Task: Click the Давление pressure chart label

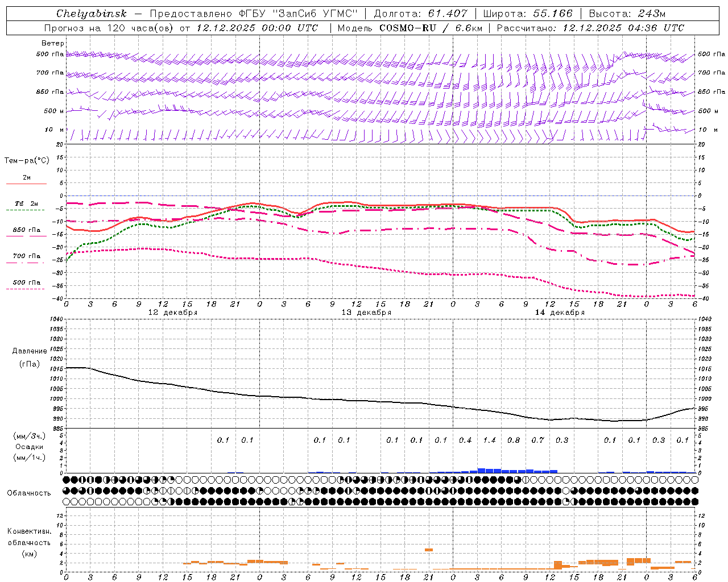Action: coord(30,351)
